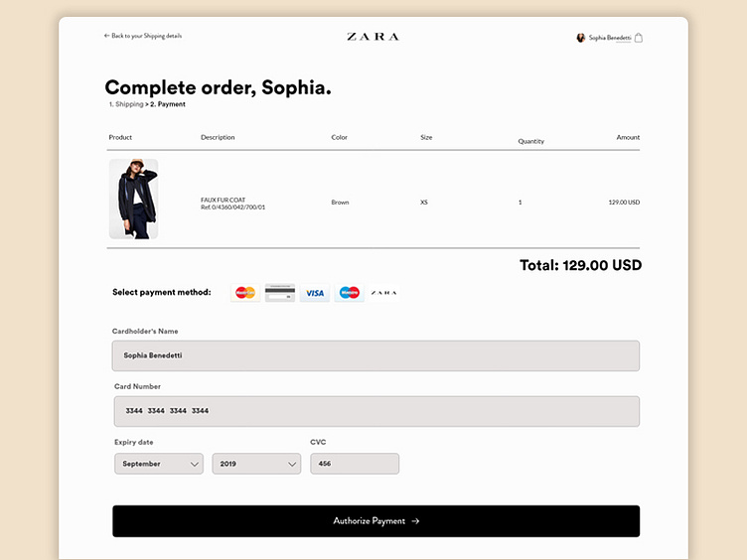Follow Back to your Shipping details link
Image resolution: width=747 pixels, height=560 pixels.
click(143, 36)
